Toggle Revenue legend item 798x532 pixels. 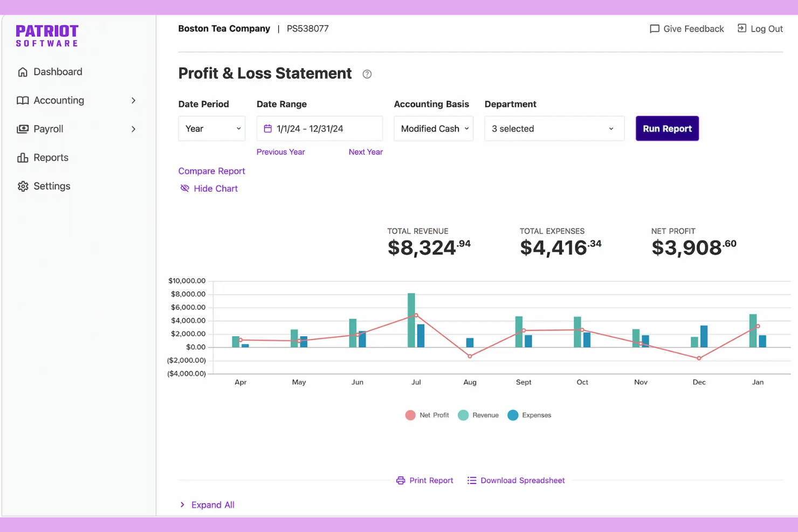478,415
